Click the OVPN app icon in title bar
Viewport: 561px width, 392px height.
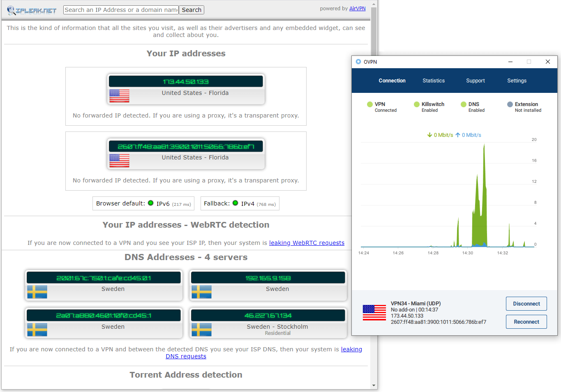click(358, 62)
